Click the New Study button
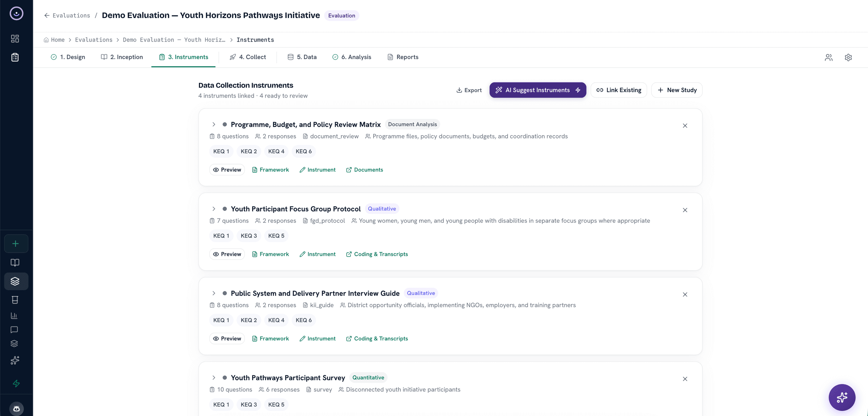The image size is (868, 416). [x=677, y=90]
